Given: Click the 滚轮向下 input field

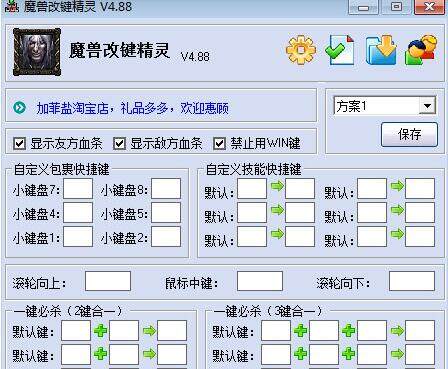Looking at the screenshot, I should coord(412,281).
